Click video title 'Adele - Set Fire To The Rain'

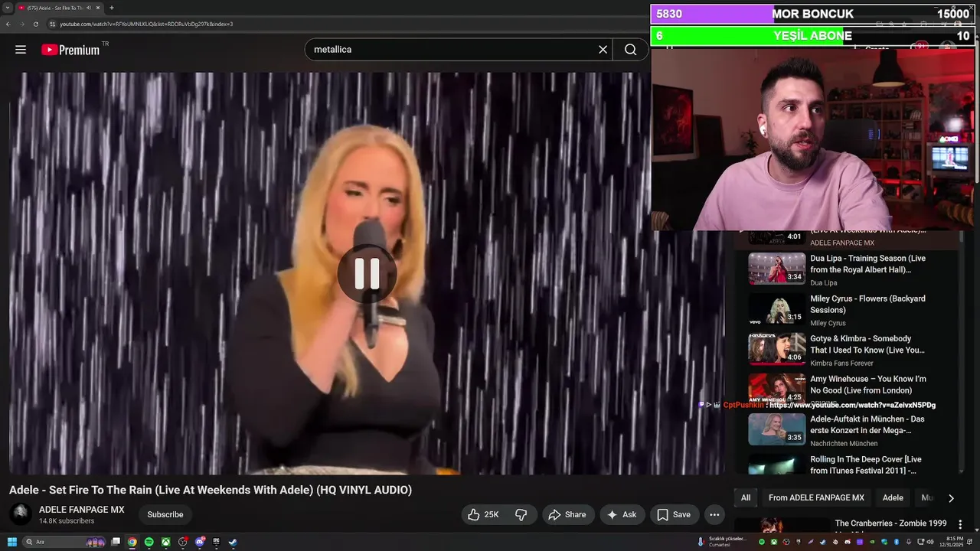(x=211, y=491)
